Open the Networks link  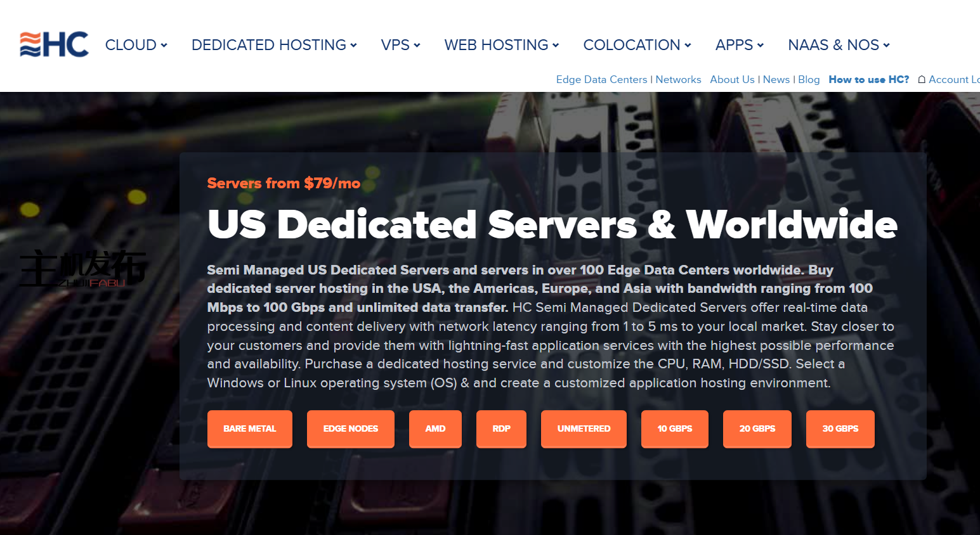[678, 80]
